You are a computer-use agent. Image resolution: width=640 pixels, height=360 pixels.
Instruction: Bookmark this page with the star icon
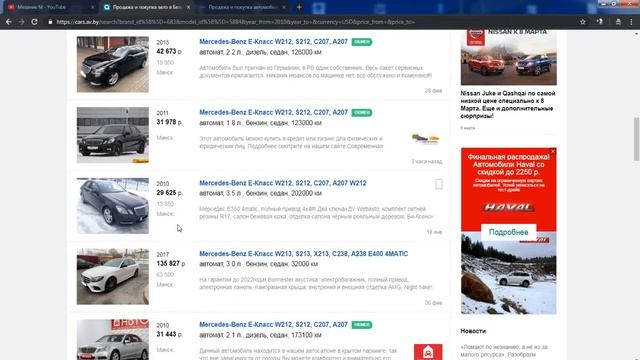(x=582, y=22)
